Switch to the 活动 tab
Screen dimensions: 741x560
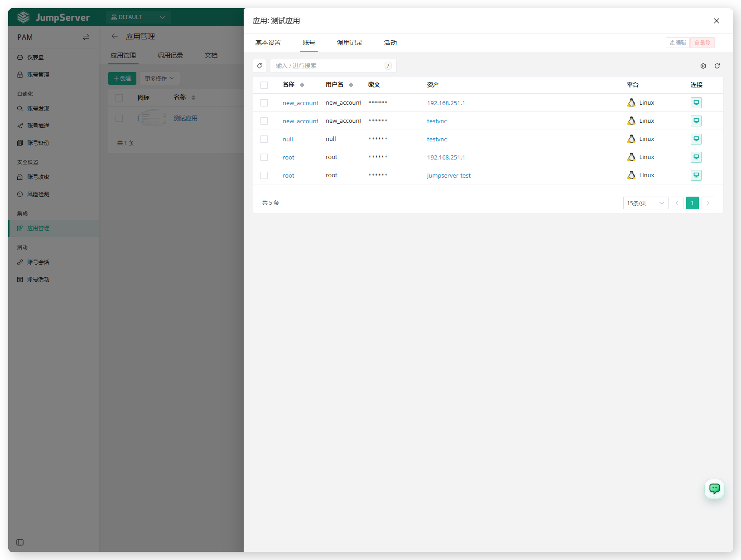tap(390, 43)
